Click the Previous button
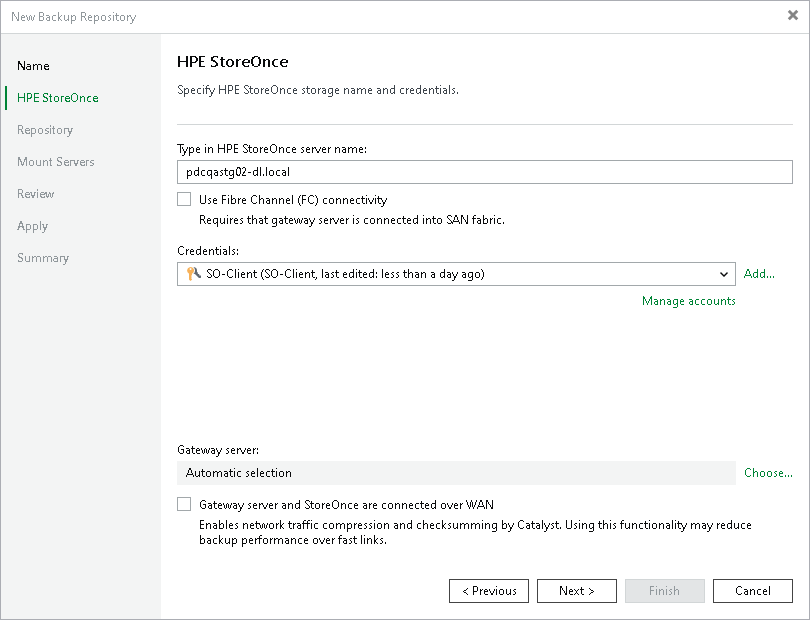The width and height of the screenshot is (810, 620). [489, 591]
